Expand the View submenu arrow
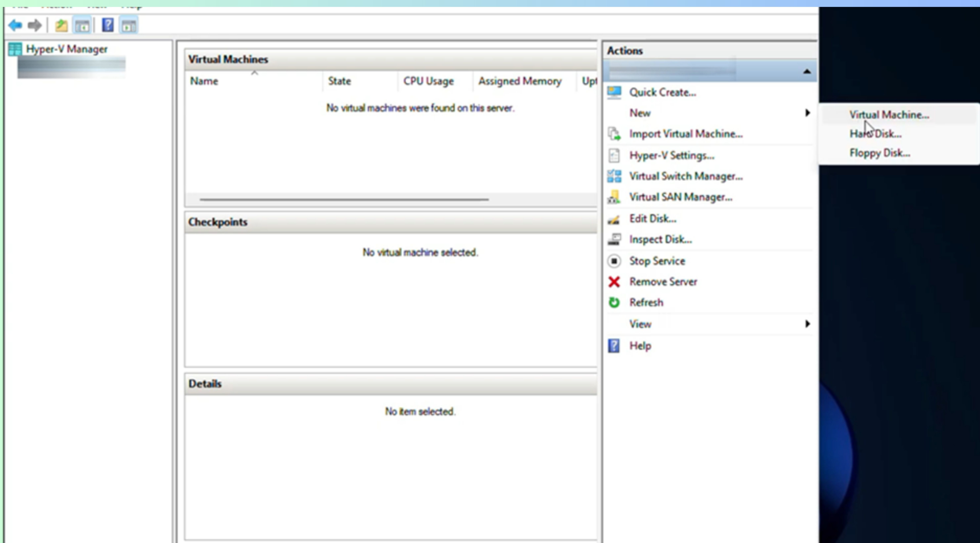This screenshot has height=543, width=980. coord(807,324)
